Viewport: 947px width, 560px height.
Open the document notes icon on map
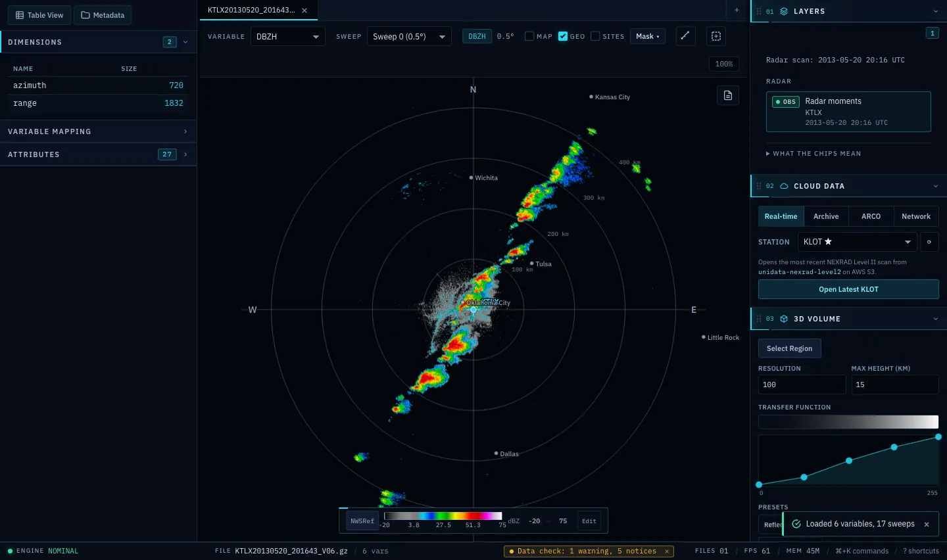click(728, 95)
